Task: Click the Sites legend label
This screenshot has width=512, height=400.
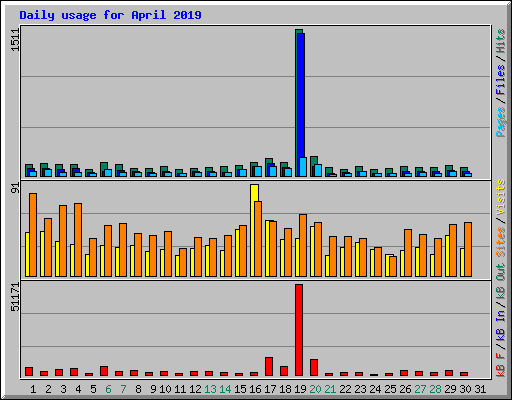Action: click(x=501, y=241)
